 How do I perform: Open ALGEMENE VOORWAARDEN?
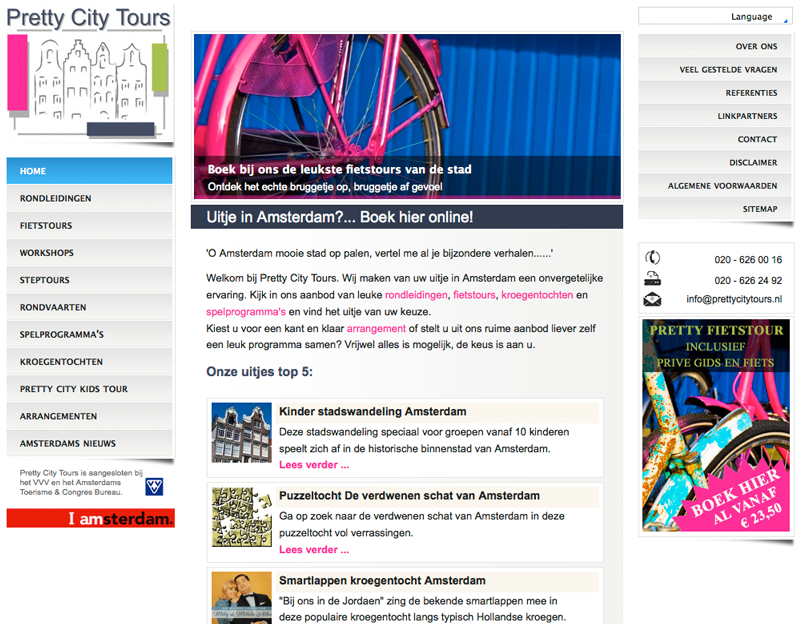(x=715, y=185)
